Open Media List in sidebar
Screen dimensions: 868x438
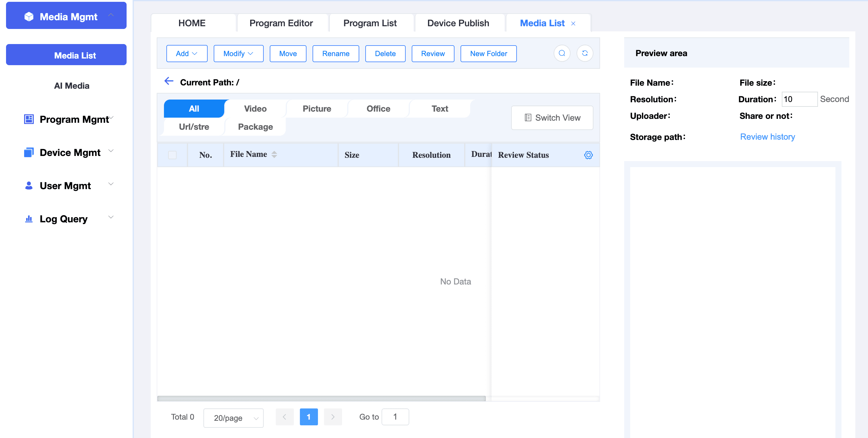[x=66, y=55]
